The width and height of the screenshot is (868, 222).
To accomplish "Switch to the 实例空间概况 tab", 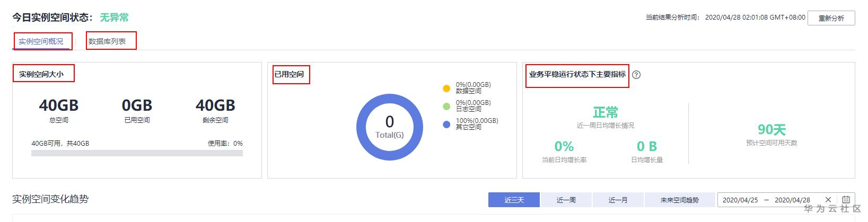I will coord(41,41).
